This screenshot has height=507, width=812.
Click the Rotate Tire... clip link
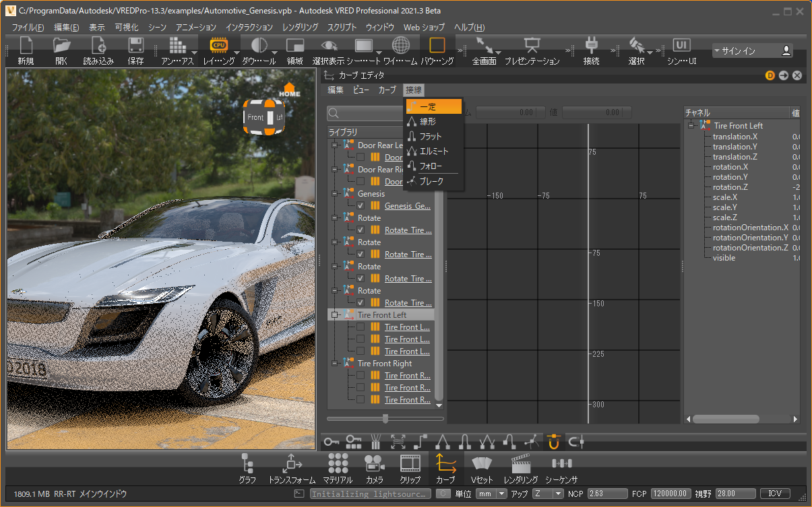(x=408, y=230)
